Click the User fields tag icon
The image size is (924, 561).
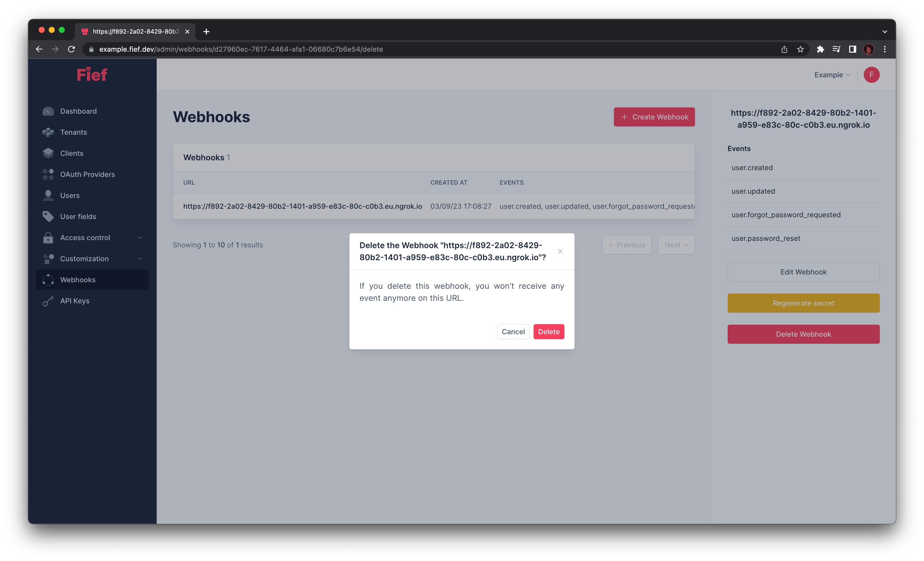48,216
